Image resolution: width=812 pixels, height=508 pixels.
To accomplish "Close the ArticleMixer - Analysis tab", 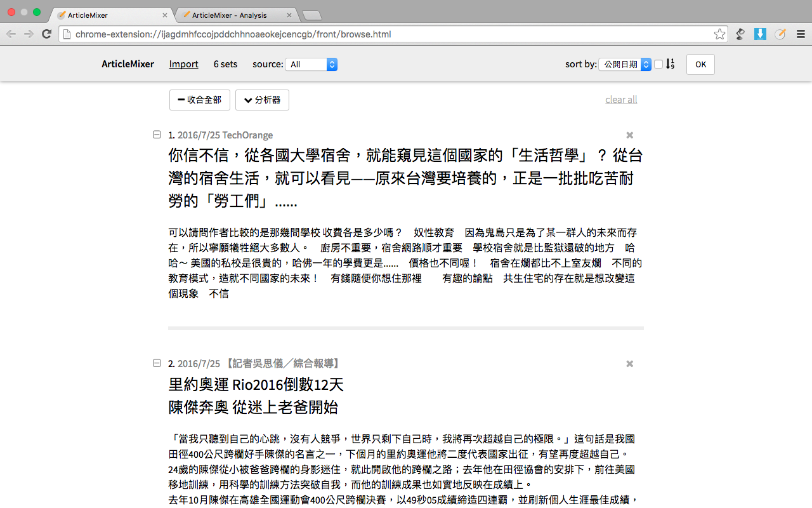I will 289,15.
